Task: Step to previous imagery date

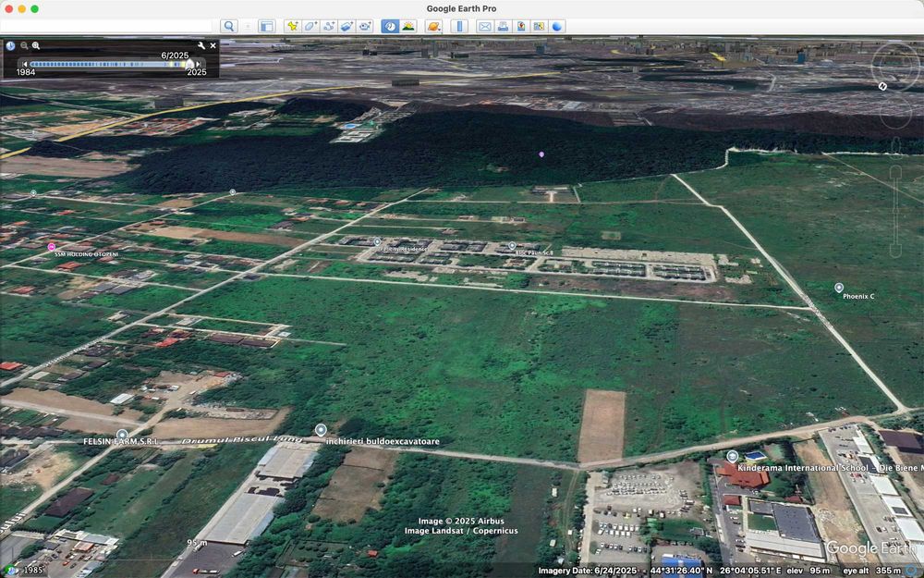Action: (x=24, y=64)
